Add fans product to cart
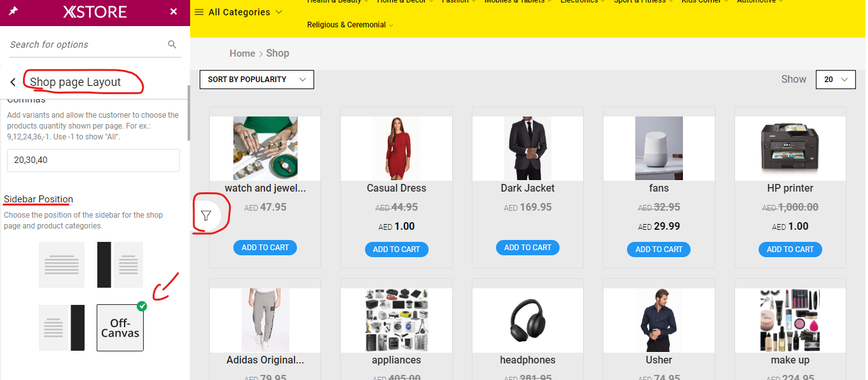The height and width of the screenshot is (380, 868). tap(659, 250)
